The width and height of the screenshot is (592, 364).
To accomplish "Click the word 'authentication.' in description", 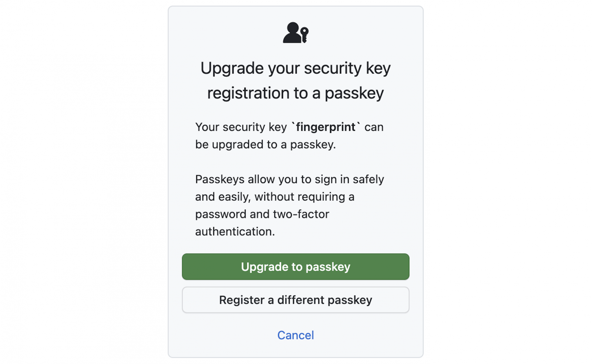I will coord(235,231).
